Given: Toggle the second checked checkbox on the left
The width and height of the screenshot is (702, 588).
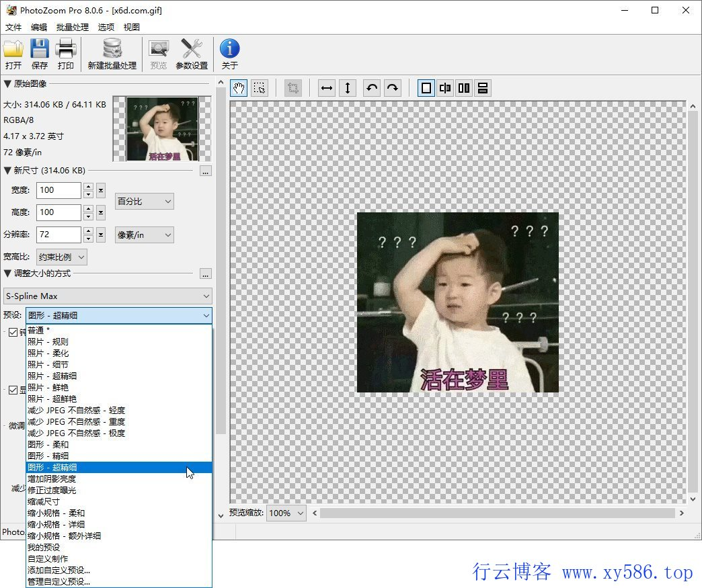Looking at the screenshot, I should pos(15,390).
